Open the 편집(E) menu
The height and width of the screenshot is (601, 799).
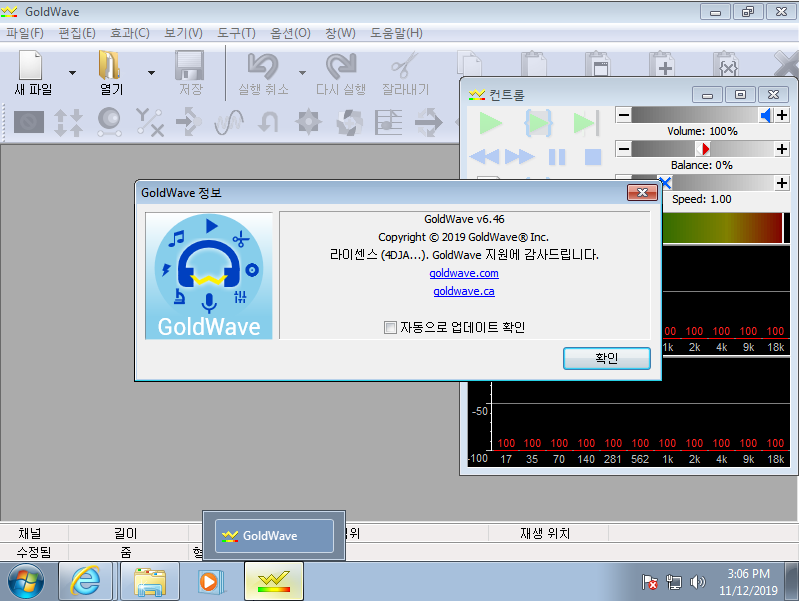[77, 33]
